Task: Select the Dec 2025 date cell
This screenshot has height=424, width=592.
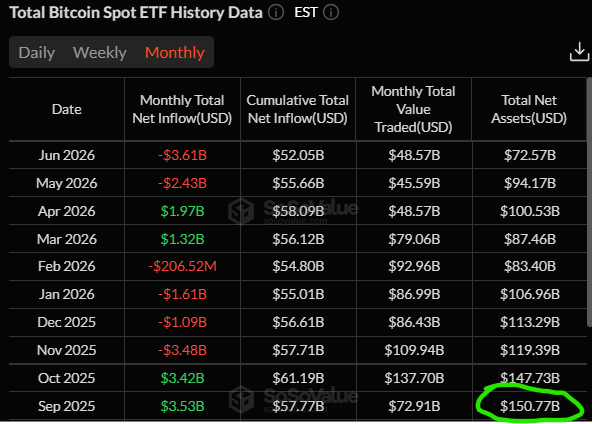Action: tap(67, 322)
